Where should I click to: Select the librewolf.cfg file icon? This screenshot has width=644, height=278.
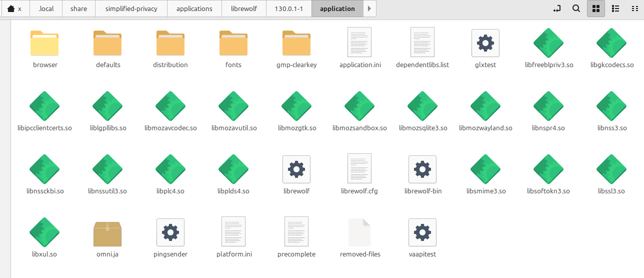[x=359, y=168]
